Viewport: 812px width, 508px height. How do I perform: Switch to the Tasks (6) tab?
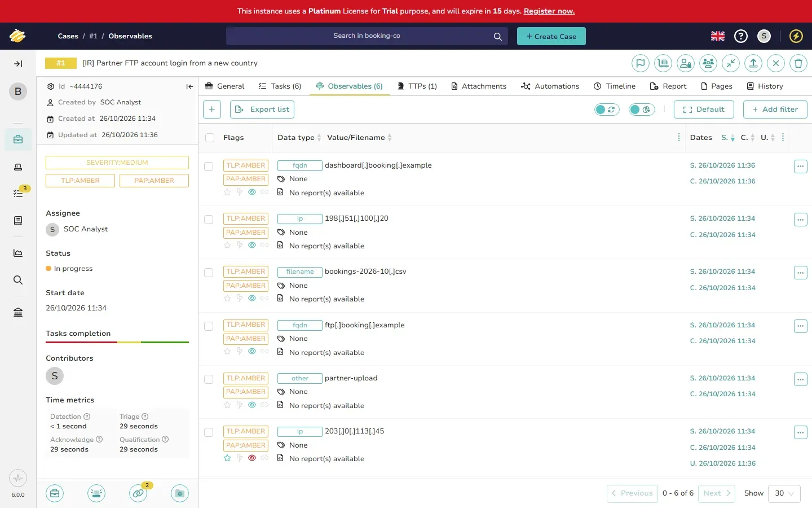click(x=280, y=86)
